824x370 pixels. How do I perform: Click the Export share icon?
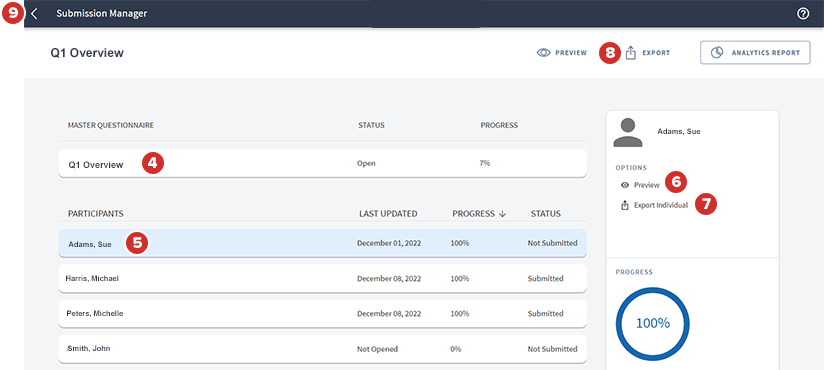(631, 53)
